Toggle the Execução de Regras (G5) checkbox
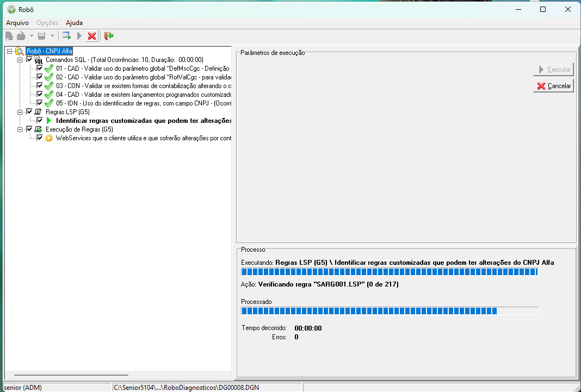581x392 pixels. click(x=29, y=129)
